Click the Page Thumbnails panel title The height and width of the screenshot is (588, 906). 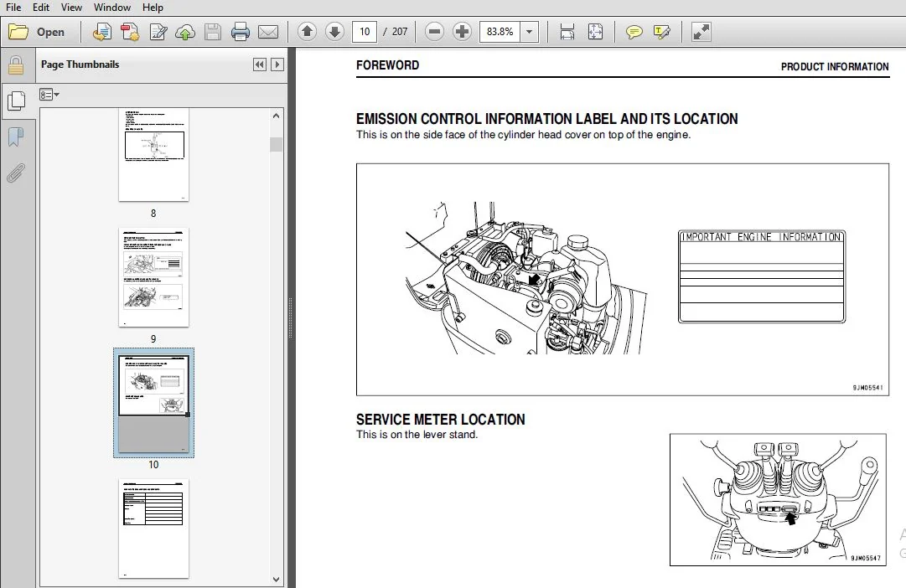[x=80, y=64]
